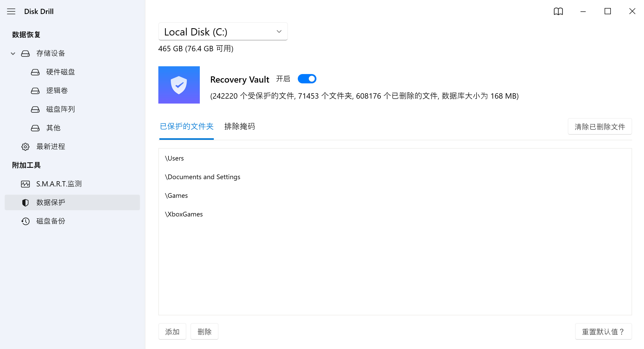Toggle Recovery Vault on/off switch
This screenshot has height=349, width=644.
tap(307, 79)
